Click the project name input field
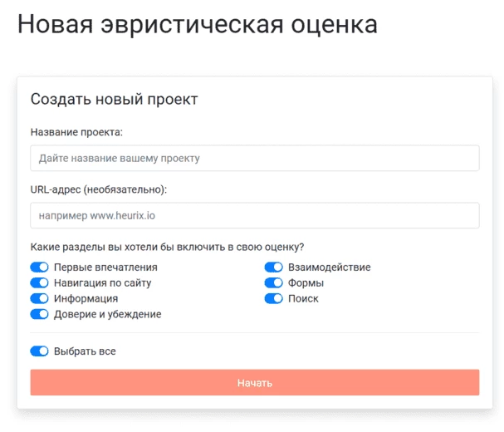504x432 pixels. (x=255, y=158)
